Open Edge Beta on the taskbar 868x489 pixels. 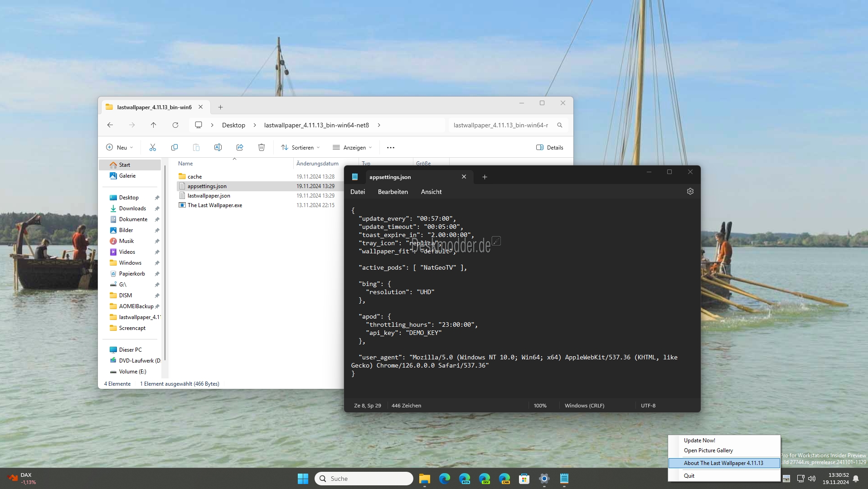pos(465,479)
